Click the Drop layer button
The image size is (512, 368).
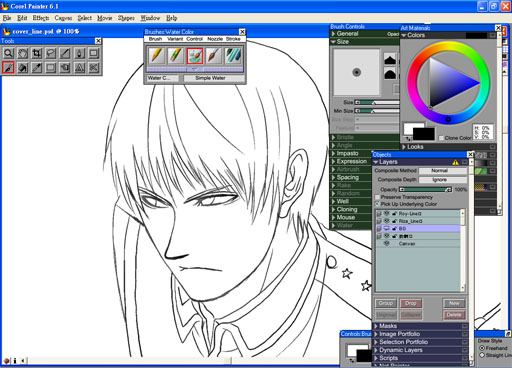pyautogui.click(x=411, y=303)
